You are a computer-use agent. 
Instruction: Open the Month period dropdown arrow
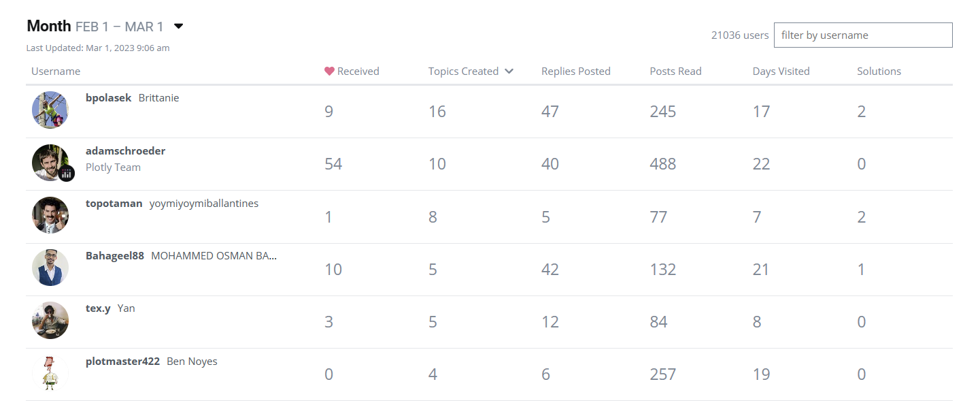(179, 27)
